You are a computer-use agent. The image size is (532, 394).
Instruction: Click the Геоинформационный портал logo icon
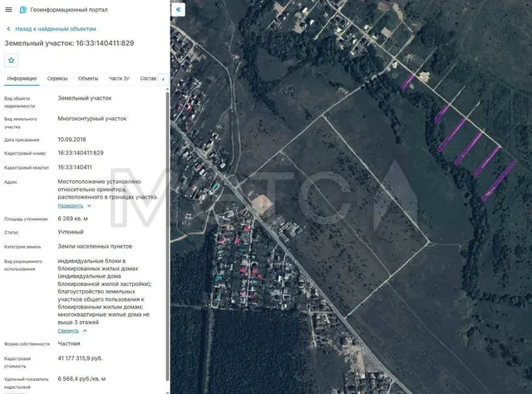[x=23, y=9]
